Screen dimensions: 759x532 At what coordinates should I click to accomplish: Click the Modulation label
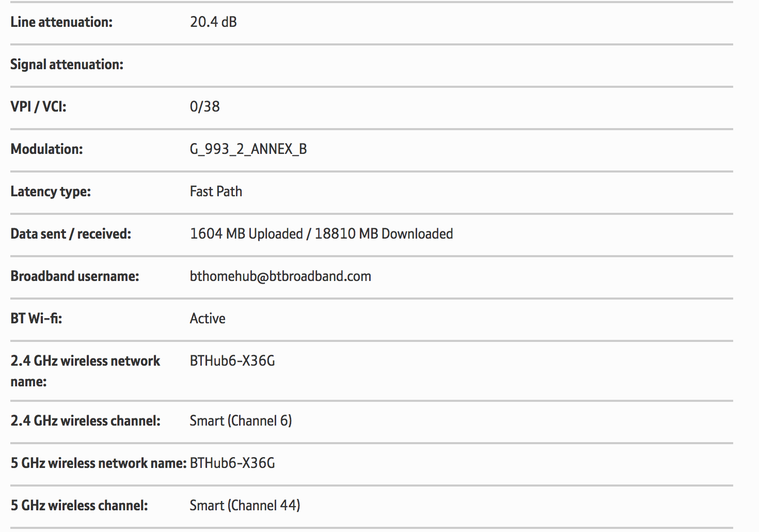pos(46,149)
